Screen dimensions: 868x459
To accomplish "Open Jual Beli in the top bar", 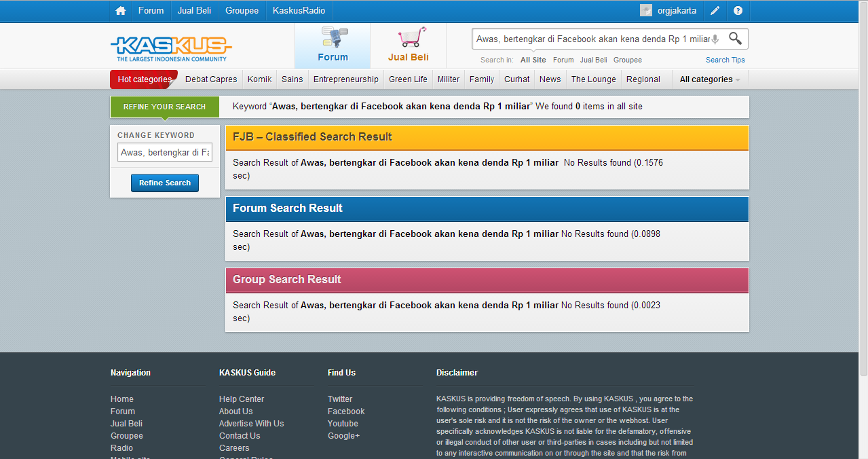I will coord(194,11).
